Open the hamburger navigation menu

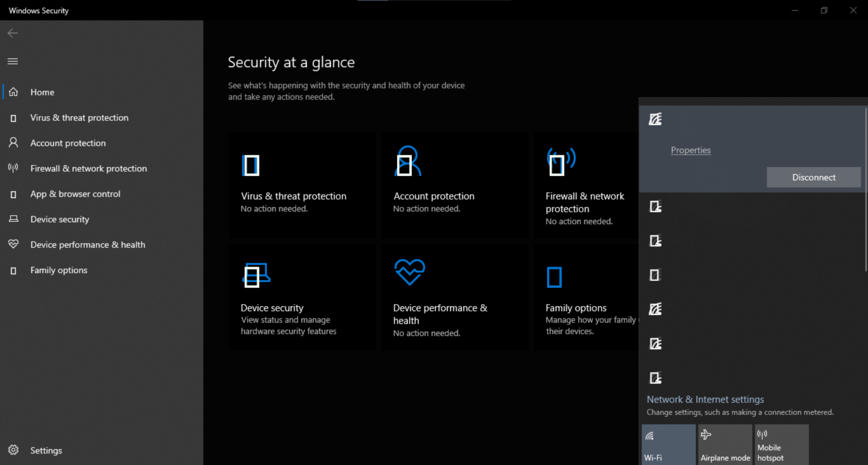(x=13, y=62)
